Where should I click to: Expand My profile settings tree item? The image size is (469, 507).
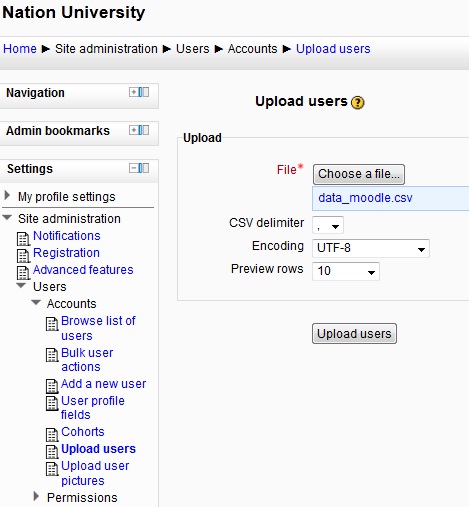(7, 195)
